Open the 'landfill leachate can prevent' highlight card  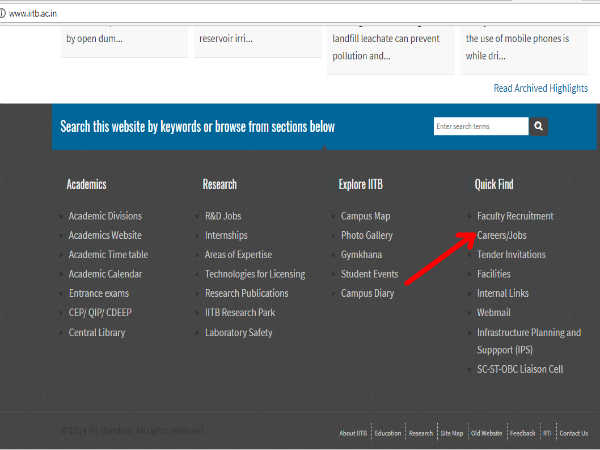[391, 50]
